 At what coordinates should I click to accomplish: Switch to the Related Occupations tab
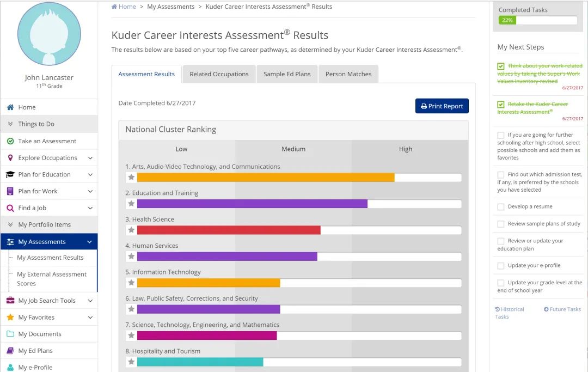pos(219,74)
